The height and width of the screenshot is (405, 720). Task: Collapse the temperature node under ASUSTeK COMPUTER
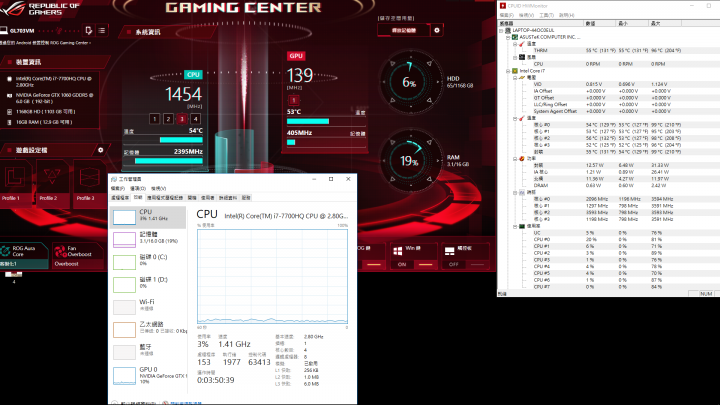coord(515,44)
